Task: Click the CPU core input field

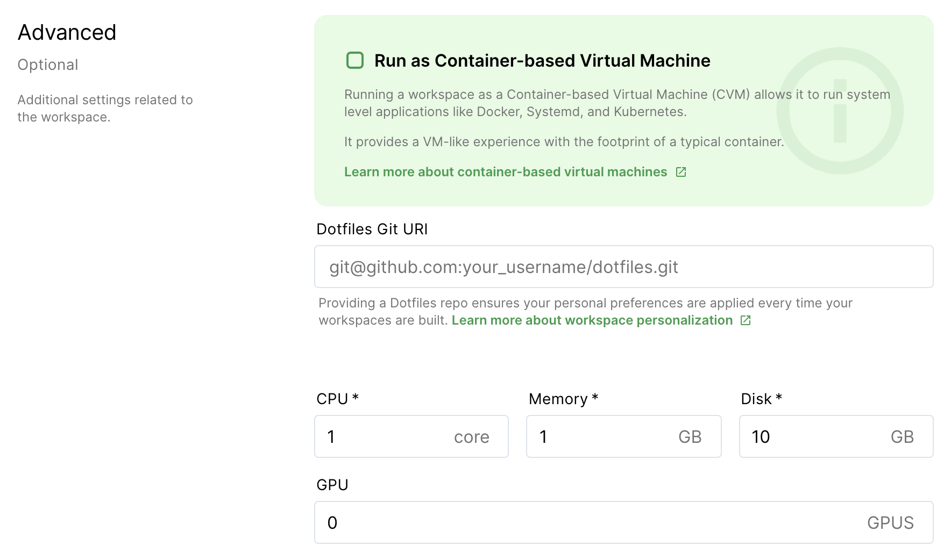Action: pos(377,436)
